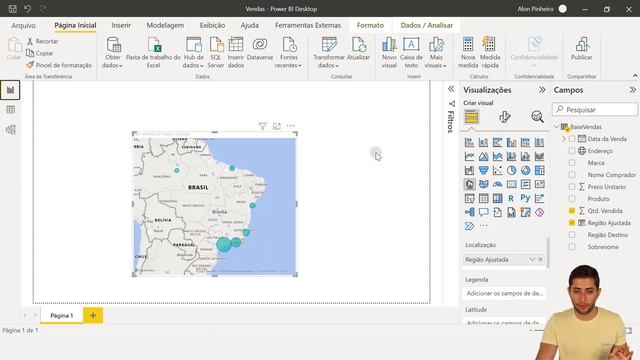Choose the Donut chart visual
The height and width of the screenshot is (360, 640).
(x=525, y=171)
